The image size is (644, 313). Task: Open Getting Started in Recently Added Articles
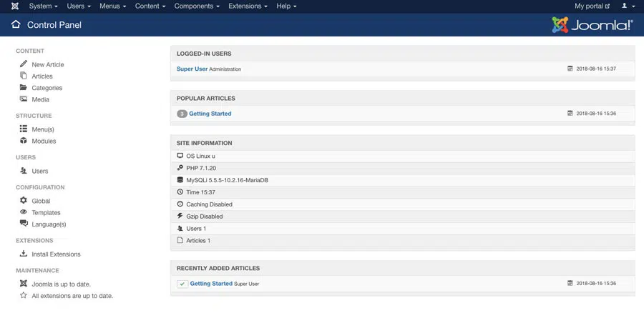tap(211, 284)
